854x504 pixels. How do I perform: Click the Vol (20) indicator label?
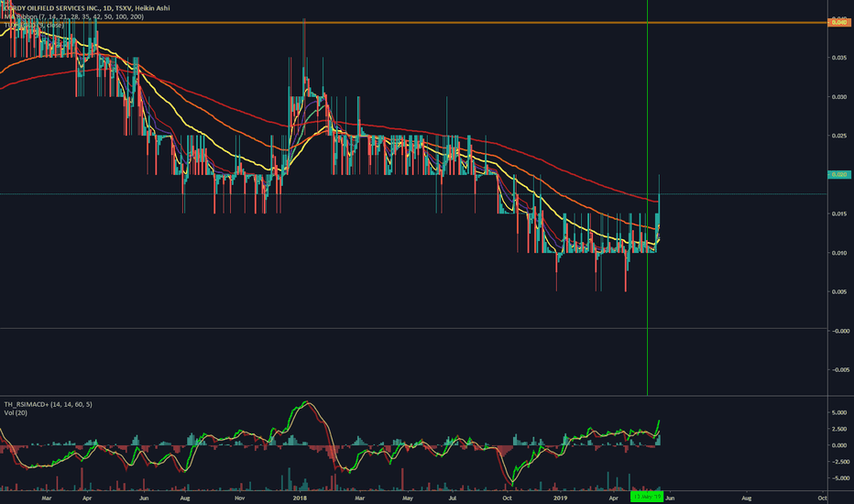16,412
